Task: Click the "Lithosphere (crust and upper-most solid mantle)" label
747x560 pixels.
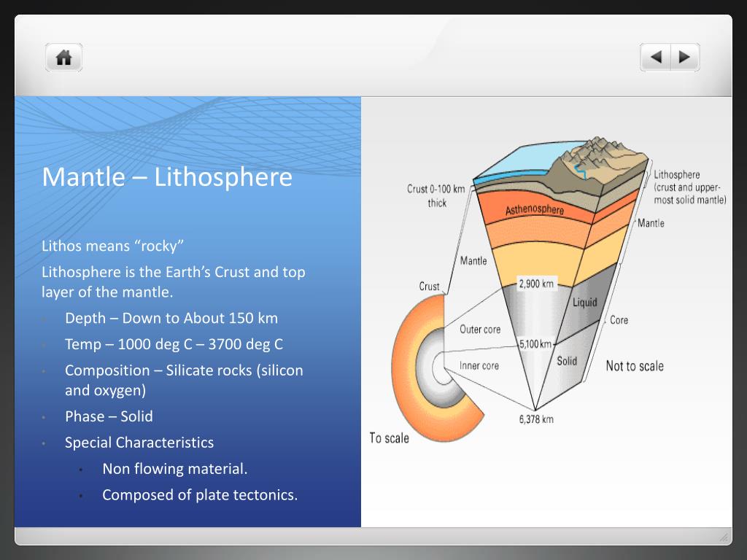Action: pos(690,187)
